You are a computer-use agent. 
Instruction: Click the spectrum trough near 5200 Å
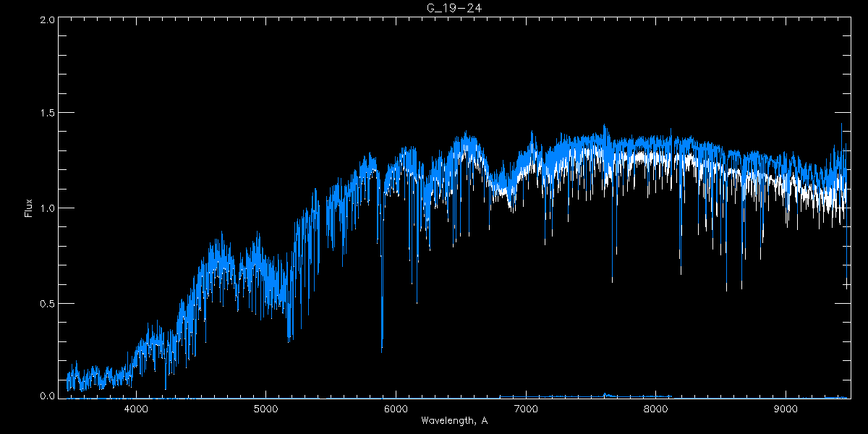point(289,340)
